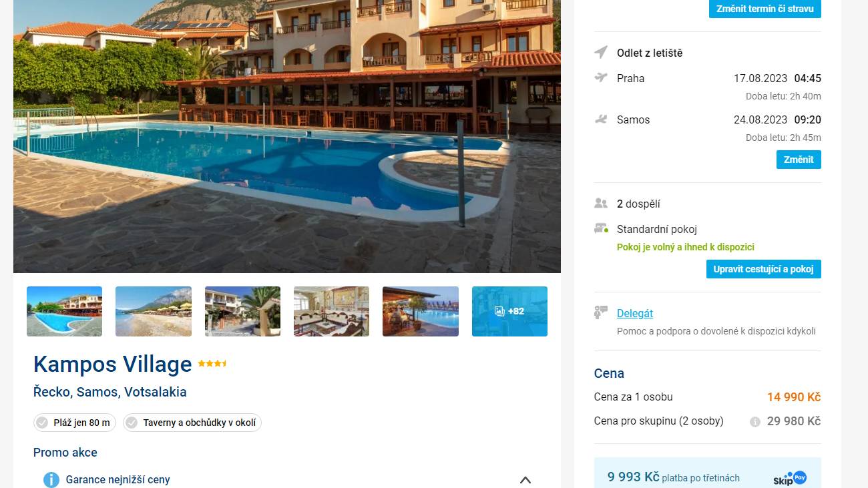
Task: Click the Změnit termín či stravu button
Action: (765, 9)
